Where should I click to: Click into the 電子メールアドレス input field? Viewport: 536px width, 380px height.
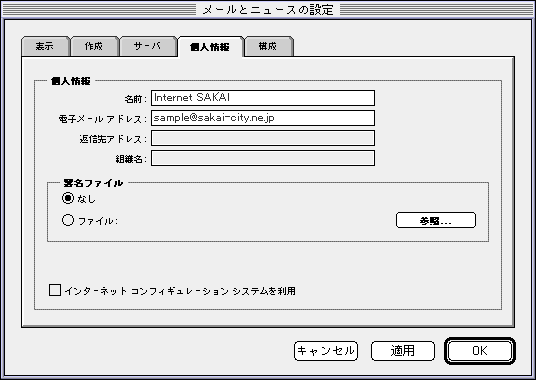click(263, 118)
